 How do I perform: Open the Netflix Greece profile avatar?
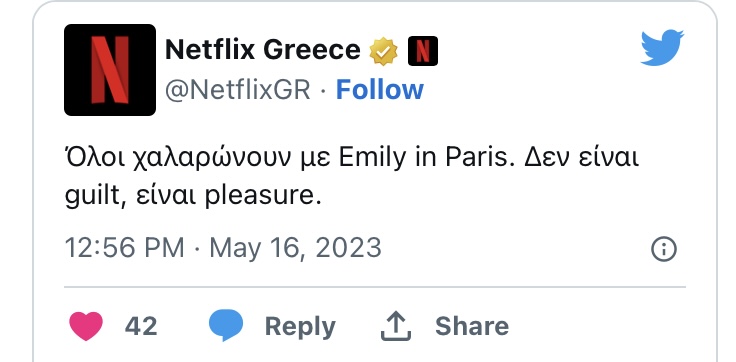click(110, 70)
